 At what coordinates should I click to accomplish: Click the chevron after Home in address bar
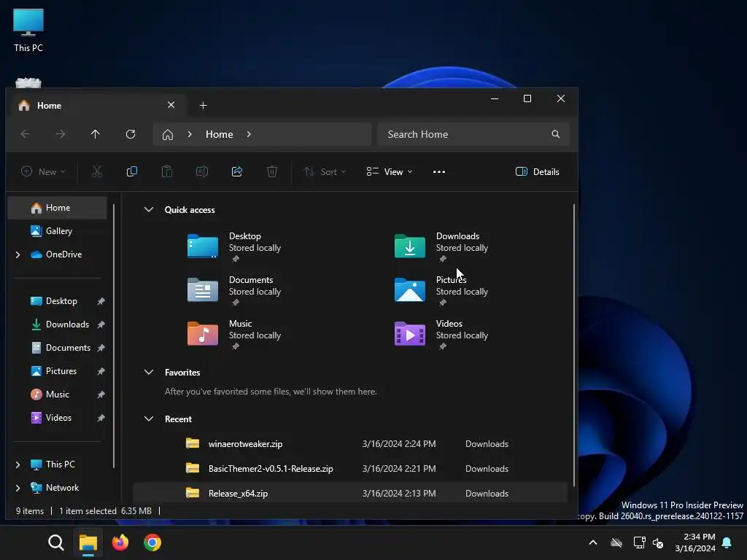[x=249, y=134]
